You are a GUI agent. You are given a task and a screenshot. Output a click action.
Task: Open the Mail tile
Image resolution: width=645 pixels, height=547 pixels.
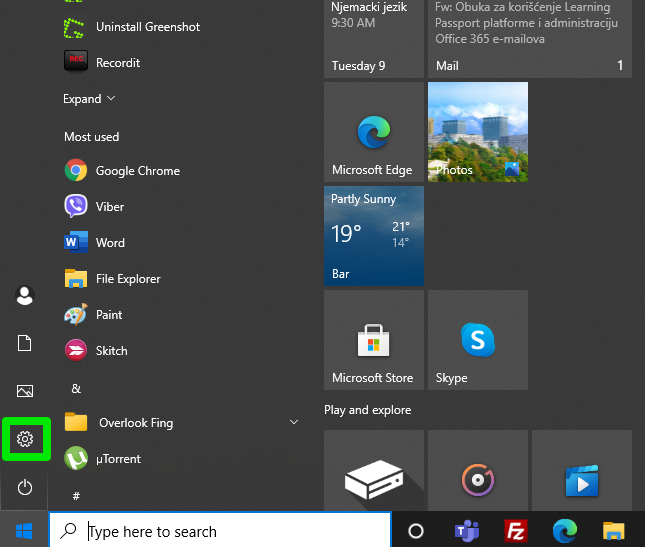tap(530, 39)
